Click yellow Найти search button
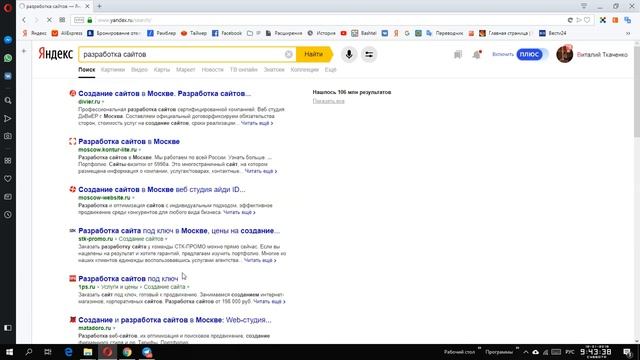 314,54
